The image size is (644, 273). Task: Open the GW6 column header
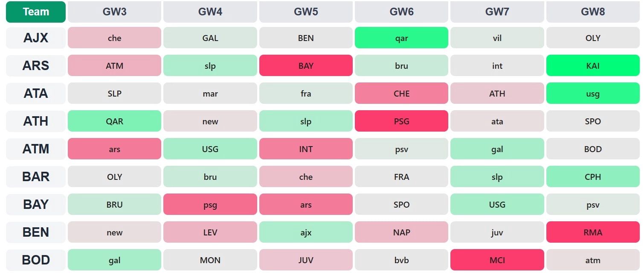[401, 12]
